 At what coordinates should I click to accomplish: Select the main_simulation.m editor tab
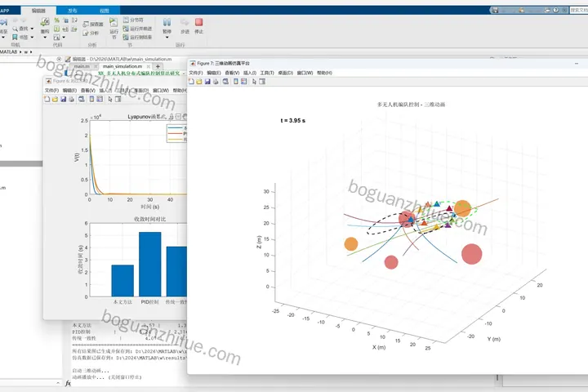122,66
